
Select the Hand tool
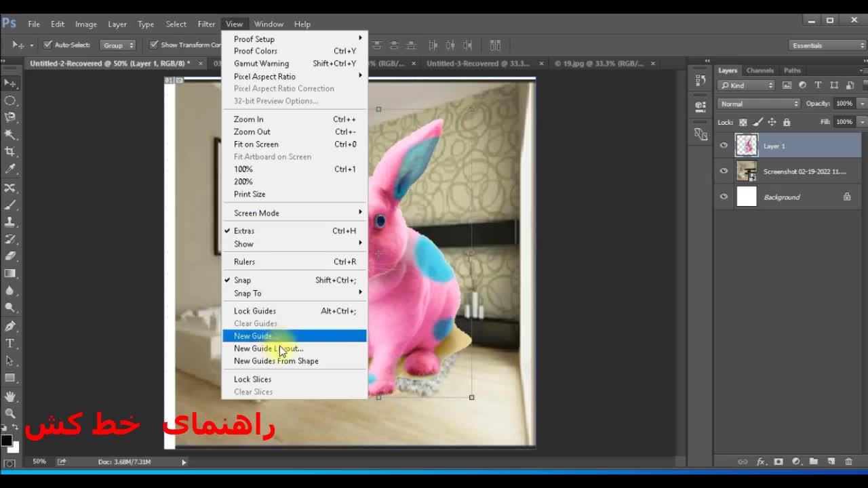[x=10, y=396]
